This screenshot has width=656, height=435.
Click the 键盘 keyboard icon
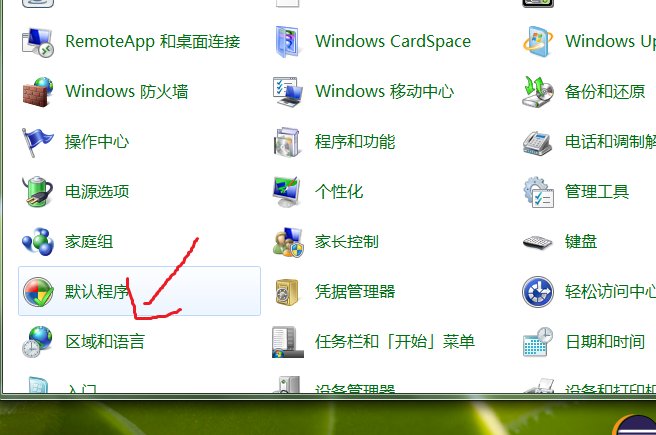(538, 241)
